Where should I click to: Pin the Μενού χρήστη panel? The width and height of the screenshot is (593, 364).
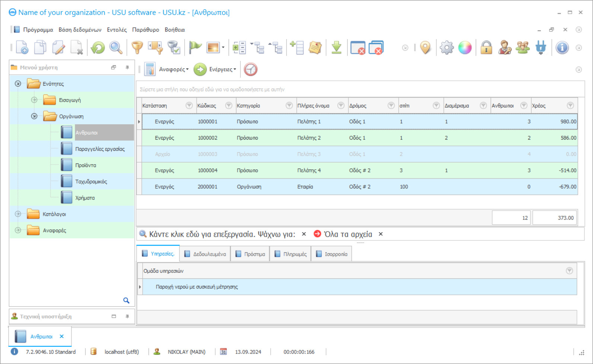(127, 67)
